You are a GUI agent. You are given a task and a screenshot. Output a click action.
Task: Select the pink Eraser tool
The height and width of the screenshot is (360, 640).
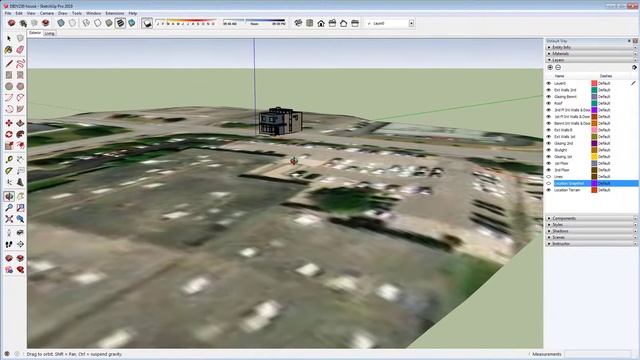[x=20, y=49]
